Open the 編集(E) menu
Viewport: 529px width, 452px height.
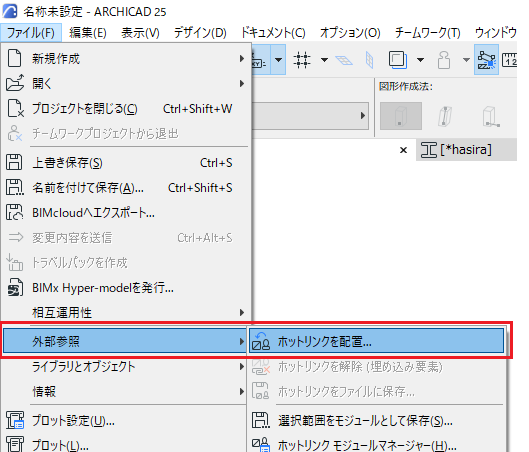point(88,33)
